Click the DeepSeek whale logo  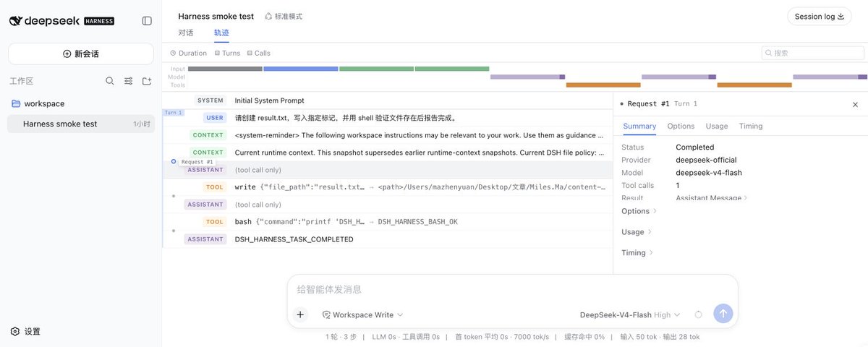coord(15,21)
